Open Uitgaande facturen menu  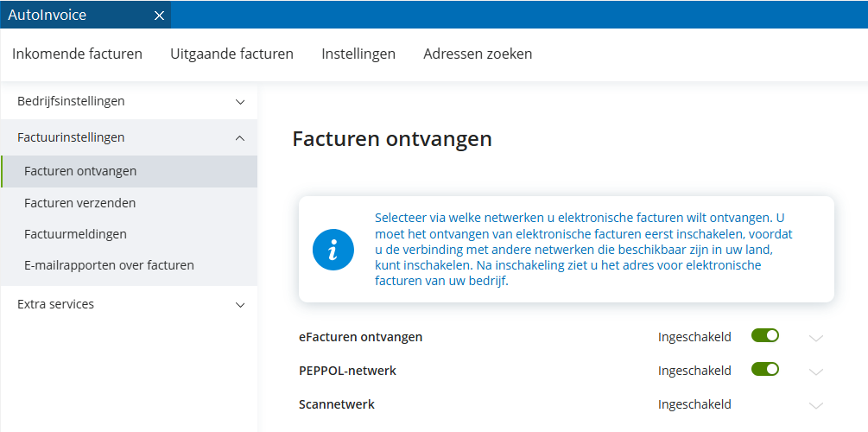232,54
